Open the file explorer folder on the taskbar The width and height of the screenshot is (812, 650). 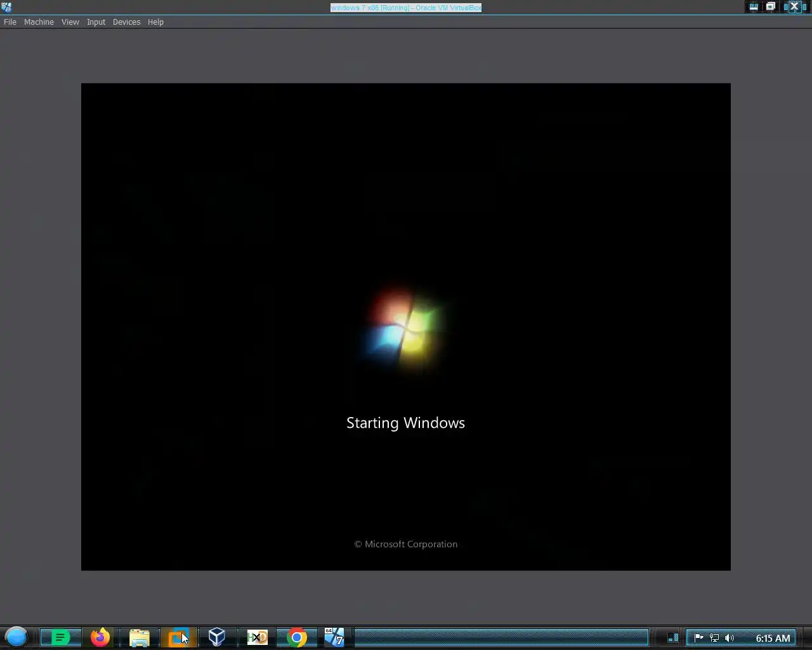tap(140, 637)
